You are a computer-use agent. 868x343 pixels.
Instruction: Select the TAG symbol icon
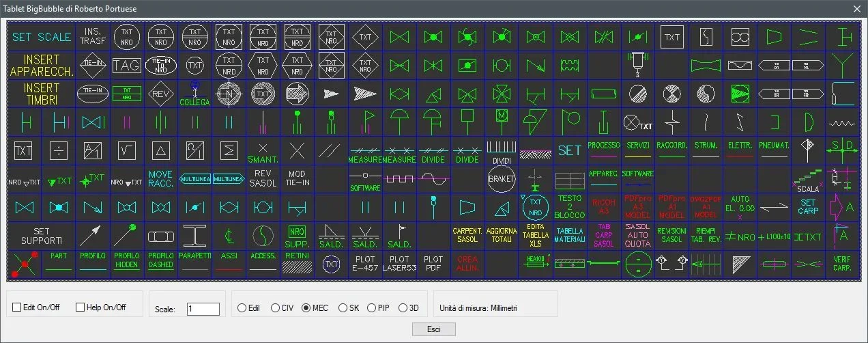coord(127,66)
